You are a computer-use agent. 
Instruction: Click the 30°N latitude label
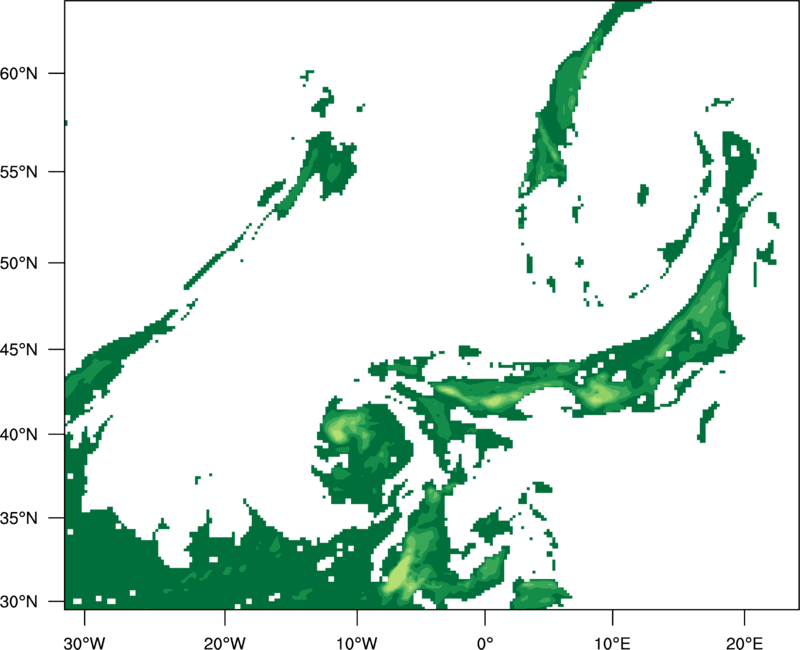pos(18,602)
